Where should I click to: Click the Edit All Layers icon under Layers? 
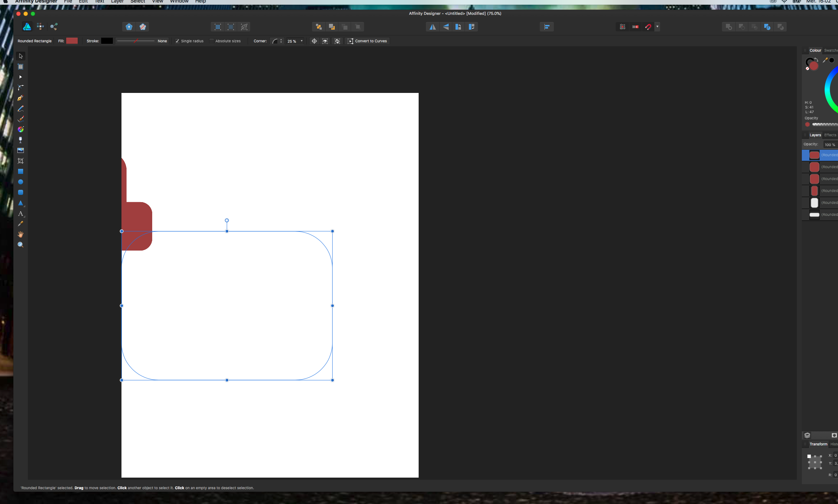(807, 435)
